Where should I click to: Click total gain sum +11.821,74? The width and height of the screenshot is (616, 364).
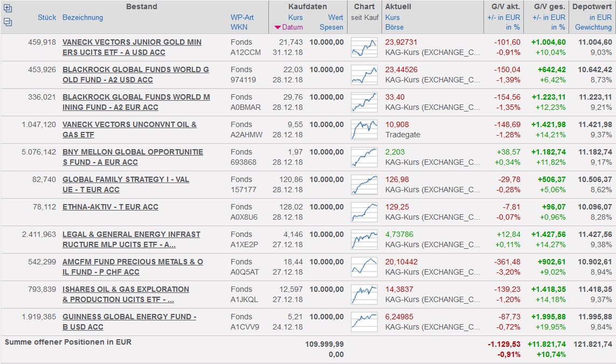(x=546, y=345)
